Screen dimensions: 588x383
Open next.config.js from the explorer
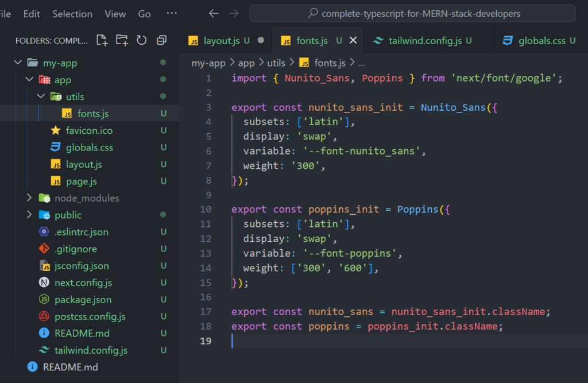[x=83, y=283]
